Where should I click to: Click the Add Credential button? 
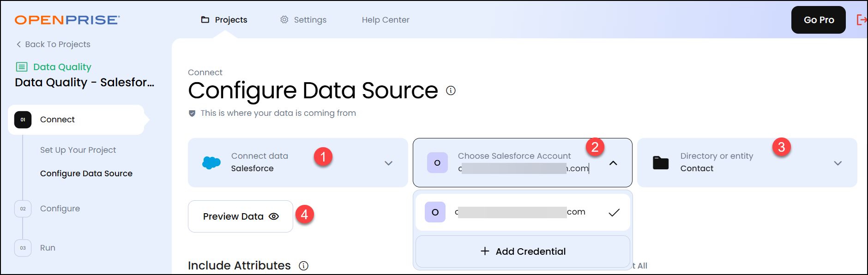pos(523,251)
